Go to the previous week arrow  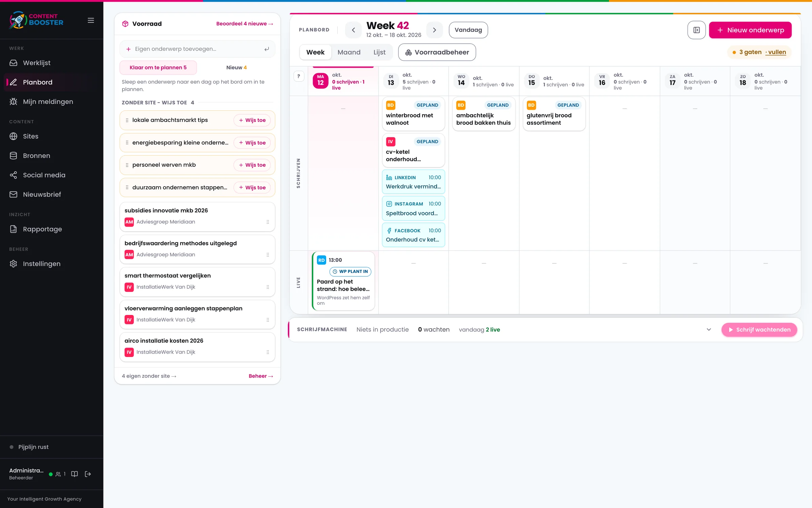[x=353, y=30]
